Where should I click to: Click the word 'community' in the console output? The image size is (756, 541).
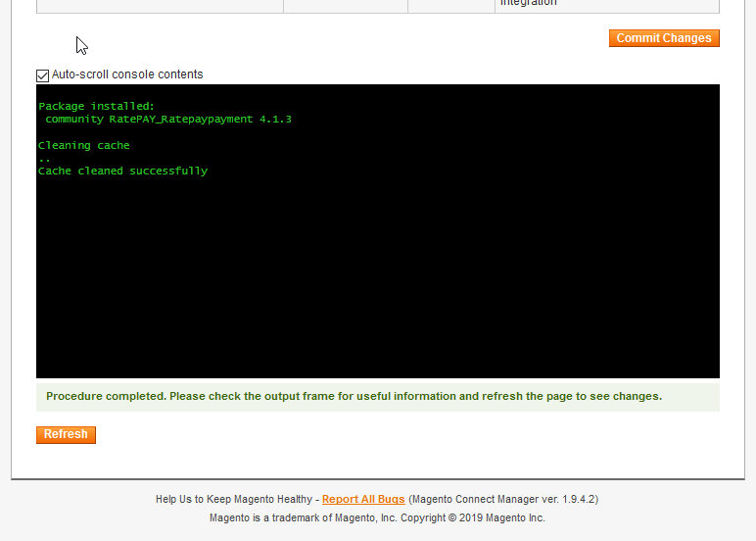coord(73,120)
